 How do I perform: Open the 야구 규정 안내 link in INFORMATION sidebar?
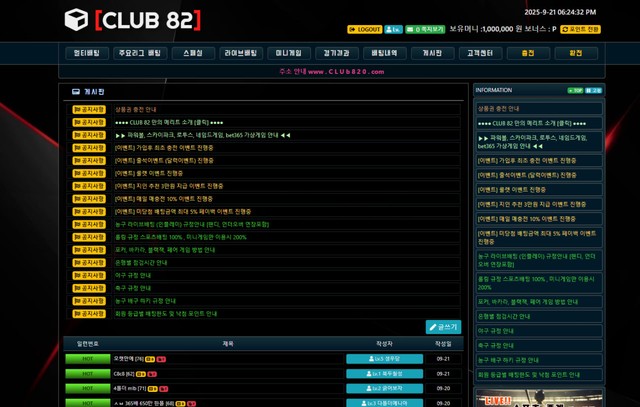point(496,330)
